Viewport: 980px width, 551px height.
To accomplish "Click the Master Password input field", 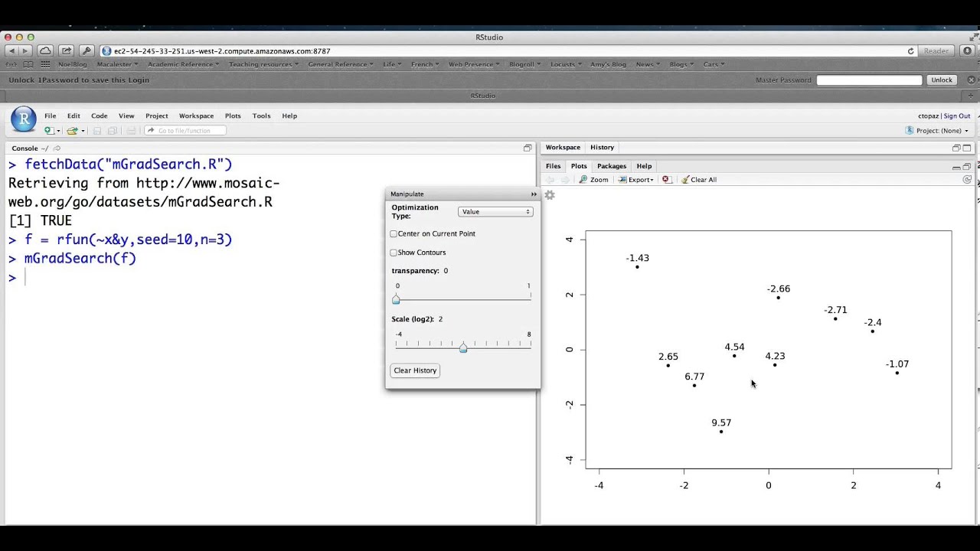I will tap(869, 80).
